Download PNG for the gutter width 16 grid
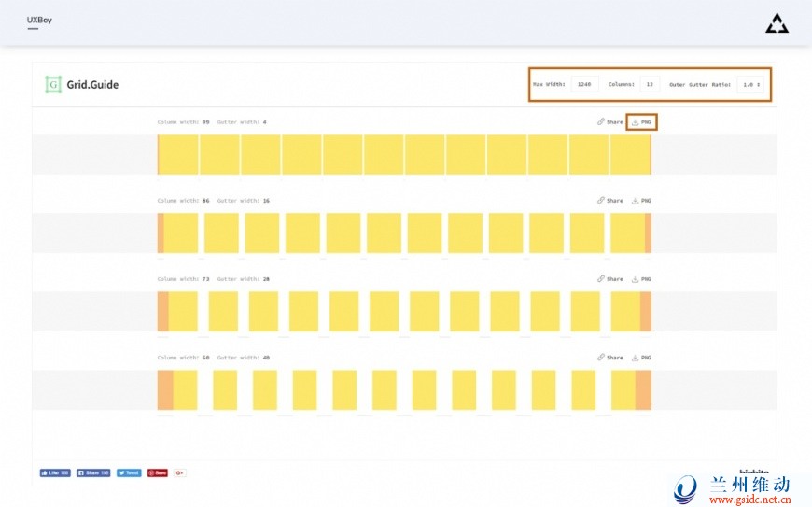Viewport: 812px width, 507px height. (642, 201)
